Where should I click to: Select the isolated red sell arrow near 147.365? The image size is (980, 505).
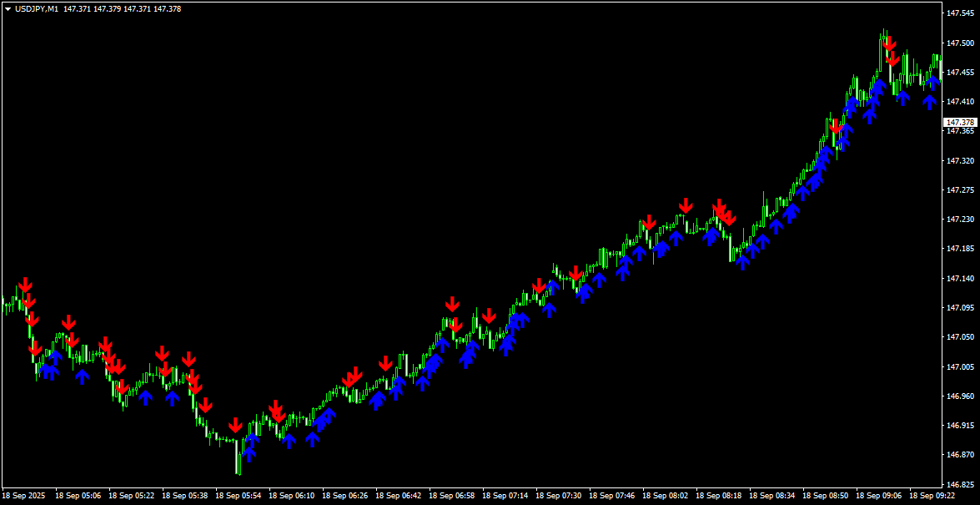(x=836, y=126)
